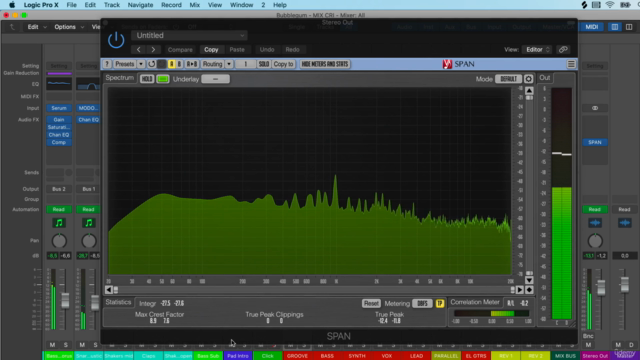Select the GROOVE track label
This screenshot has height=360, width=640.
(x=297, y=356)
